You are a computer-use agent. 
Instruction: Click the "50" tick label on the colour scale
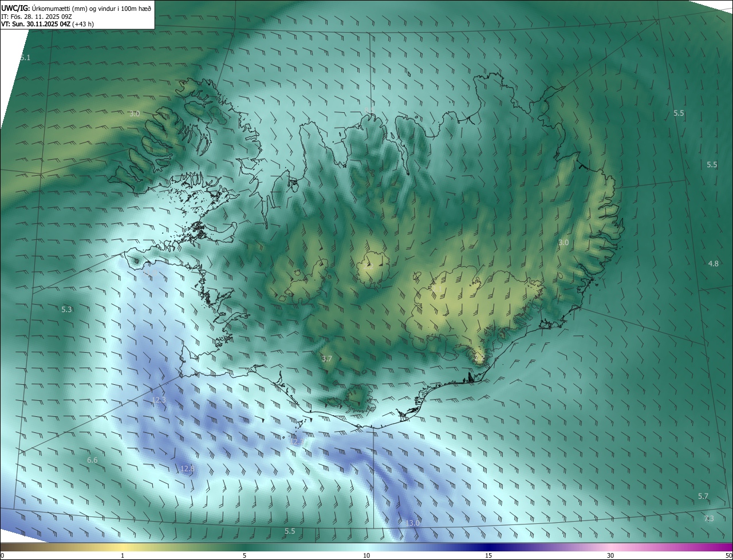(728, 555)
